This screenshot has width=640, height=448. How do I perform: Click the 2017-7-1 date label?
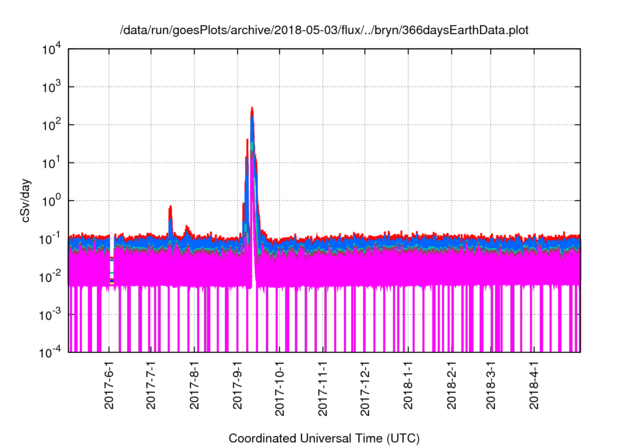coord(151,385)
